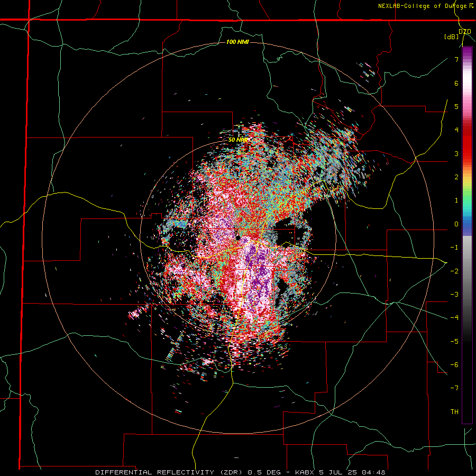Click the -3 value on the color scale
476x476 pixels.
click(x=454, y=295)
